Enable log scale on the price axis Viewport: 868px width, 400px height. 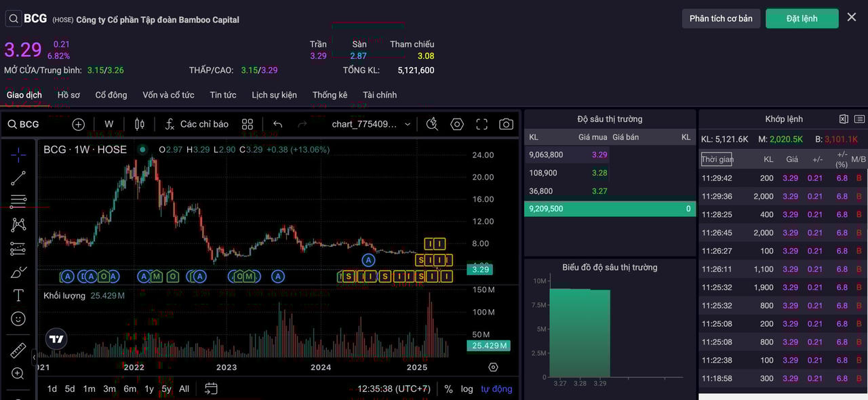[467, 388]
